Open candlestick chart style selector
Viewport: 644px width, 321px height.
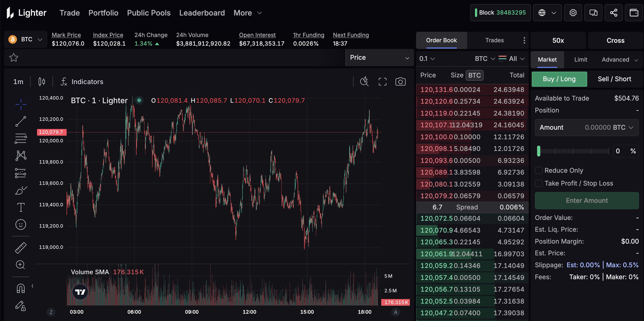[x=42, y=81]
